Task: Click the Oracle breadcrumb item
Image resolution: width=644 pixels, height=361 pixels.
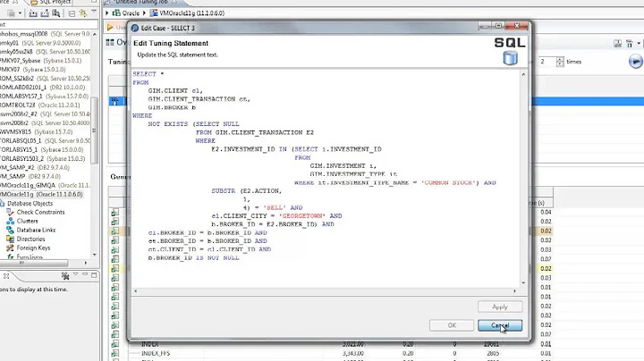Action: 126,13
